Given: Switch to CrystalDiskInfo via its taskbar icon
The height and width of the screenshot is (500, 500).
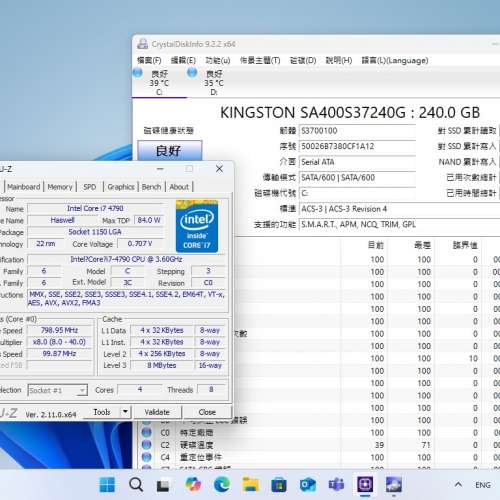Looking at the screenshot, I should click(x=394, y=485).
